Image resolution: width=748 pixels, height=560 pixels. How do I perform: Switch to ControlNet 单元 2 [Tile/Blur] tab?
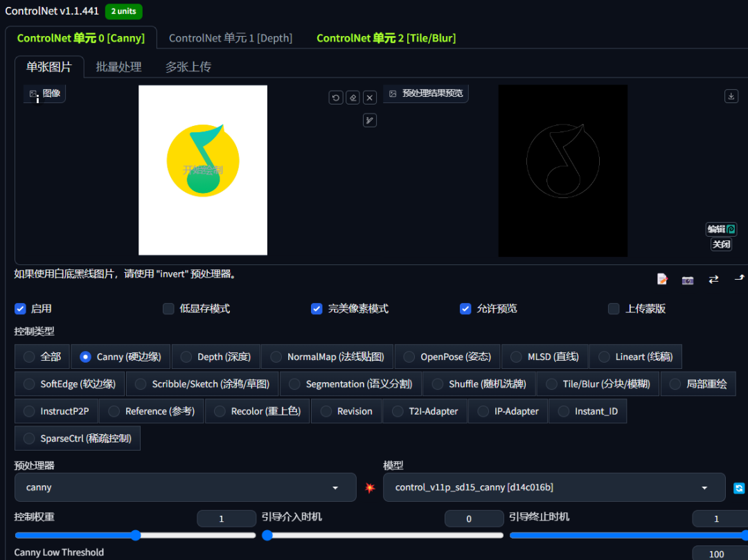click(x=386, y=38)
